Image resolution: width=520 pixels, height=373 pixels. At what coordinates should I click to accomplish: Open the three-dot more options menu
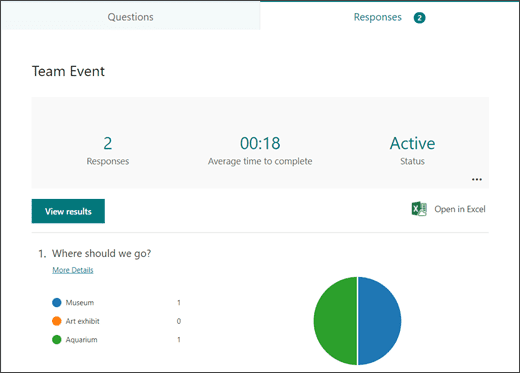point(477,179)
